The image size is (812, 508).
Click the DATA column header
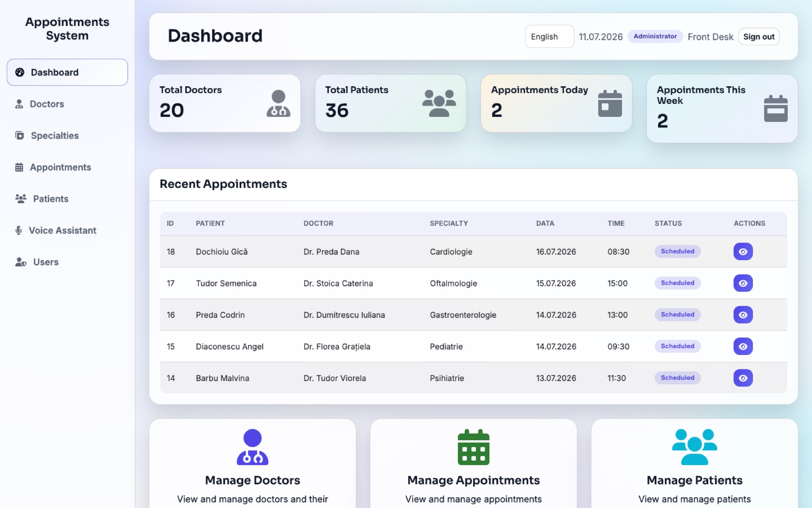click(545, 224)
